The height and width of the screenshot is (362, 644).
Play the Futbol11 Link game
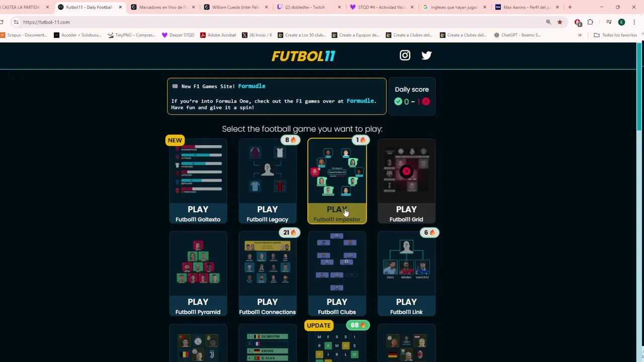406,274
